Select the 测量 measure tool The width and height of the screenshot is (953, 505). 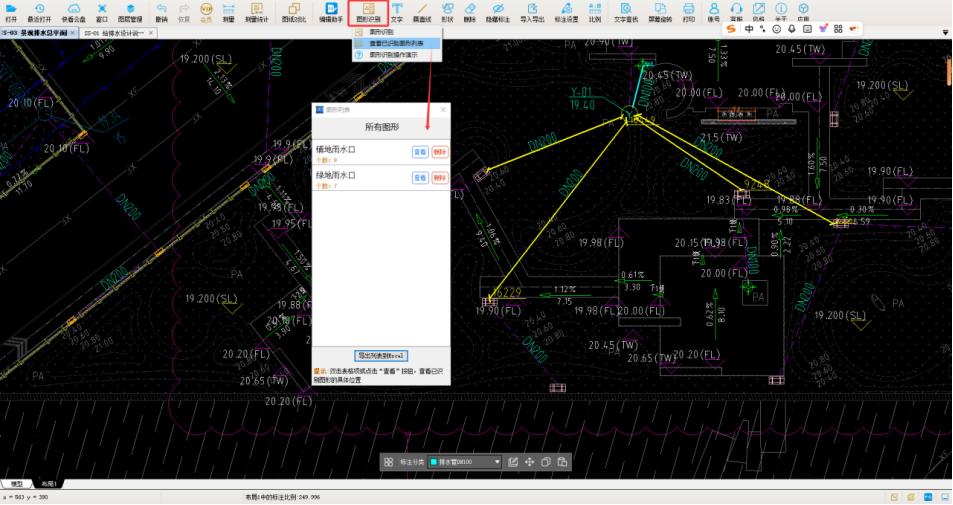click(x=228, y=12)
